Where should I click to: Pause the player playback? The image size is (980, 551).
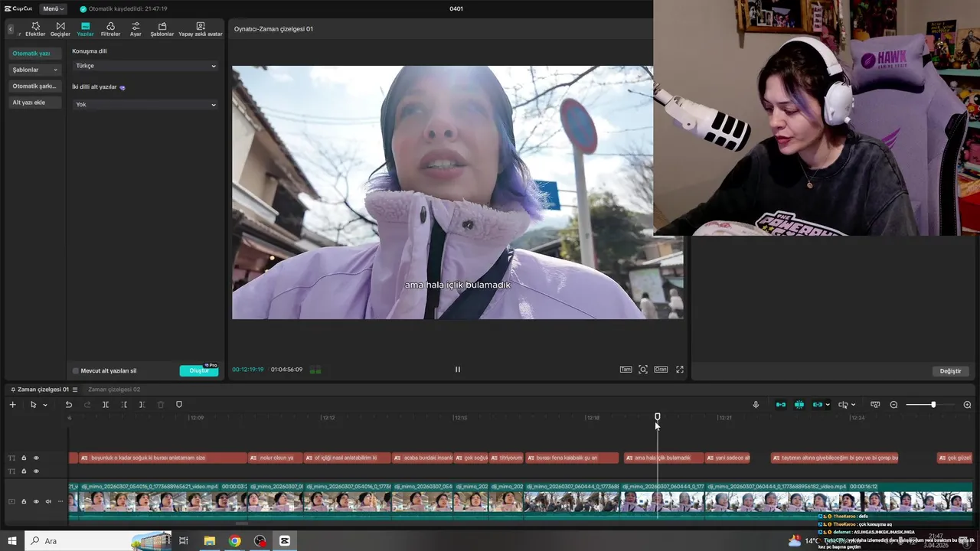[x=458, y=369]
